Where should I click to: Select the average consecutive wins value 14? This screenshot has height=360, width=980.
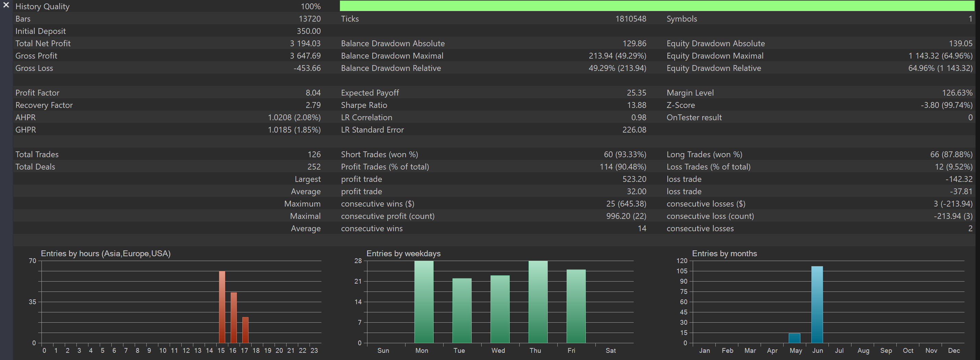point(642,228)
